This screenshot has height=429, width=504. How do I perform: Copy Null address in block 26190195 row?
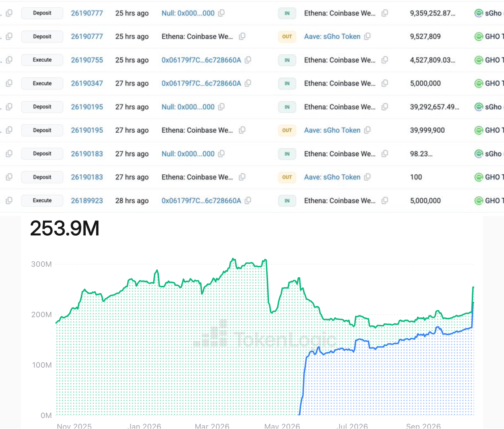point(221,107)
